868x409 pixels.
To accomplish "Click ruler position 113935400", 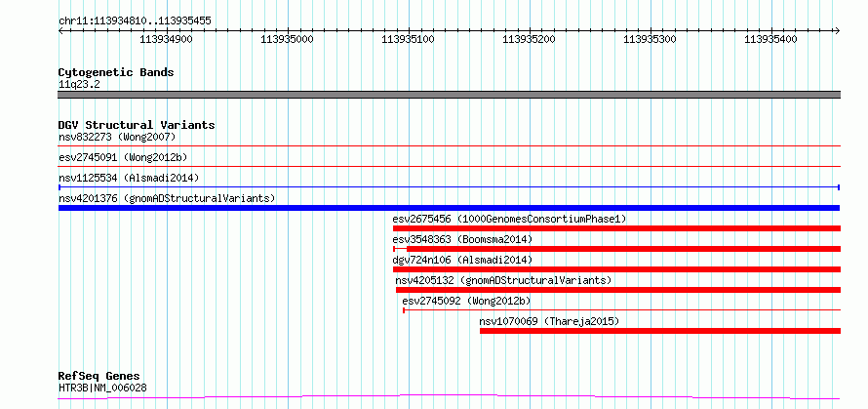I will pos(770,39).
